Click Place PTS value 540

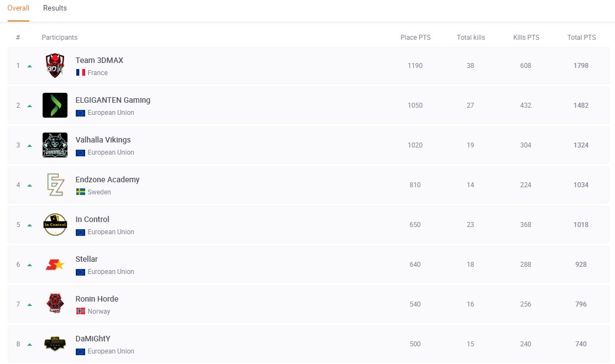click(x=415, y=304)
